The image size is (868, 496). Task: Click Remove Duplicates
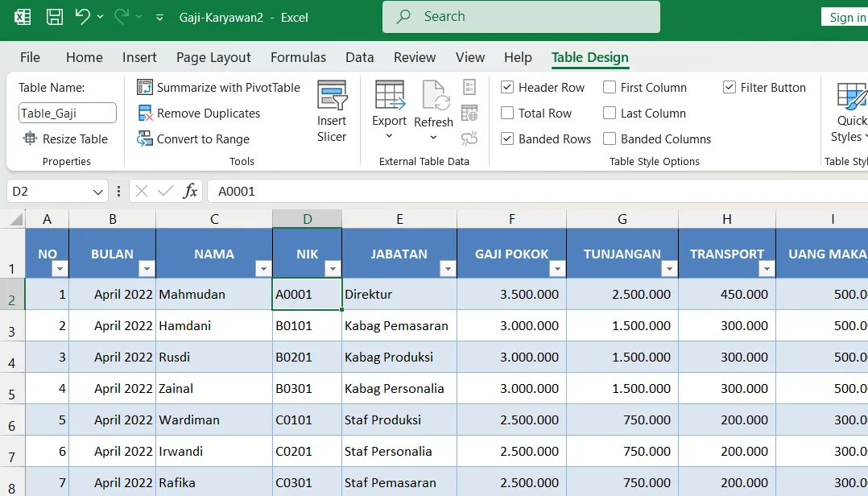coord(200,114)
